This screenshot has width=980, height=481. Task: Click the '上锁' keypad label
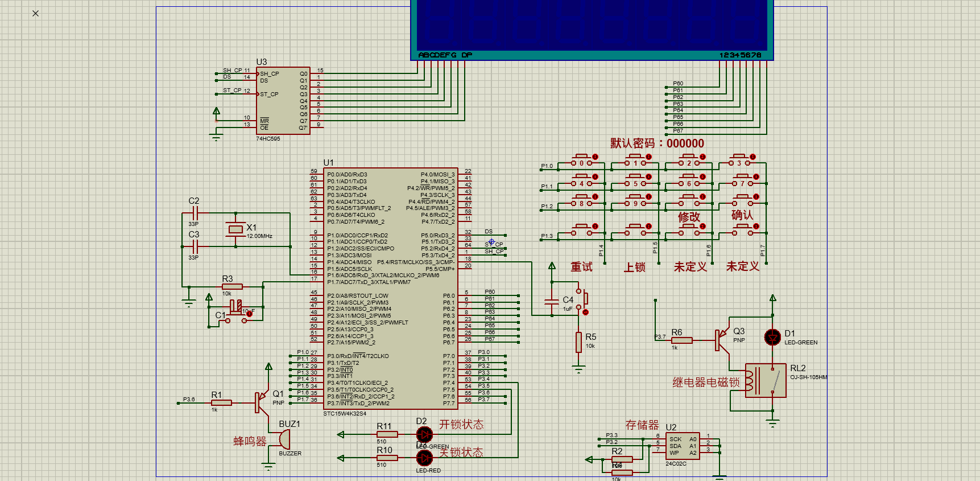(635, 267)
